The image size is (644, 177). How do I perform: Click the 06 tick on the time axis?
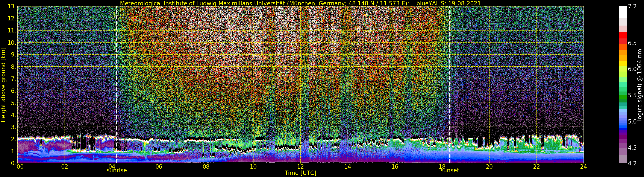coord(159,167)
